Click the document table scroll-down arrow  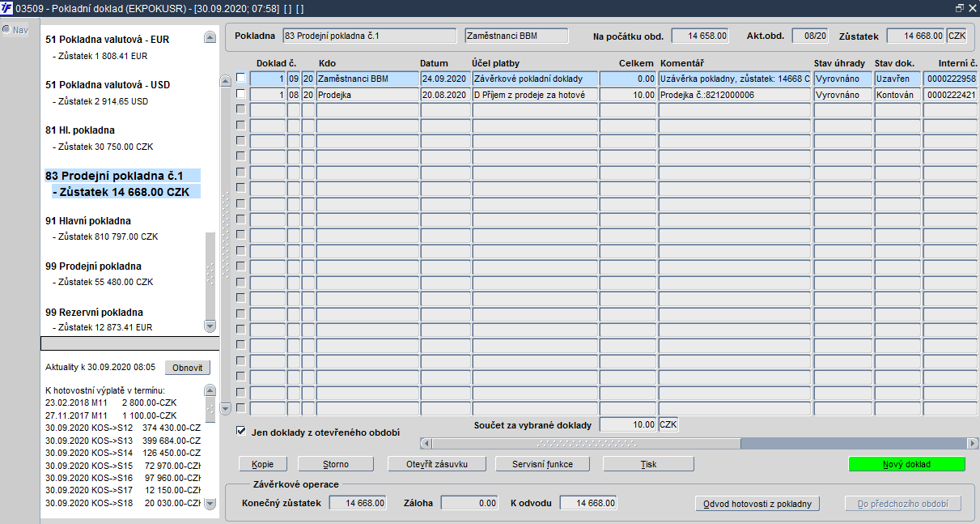226,408
